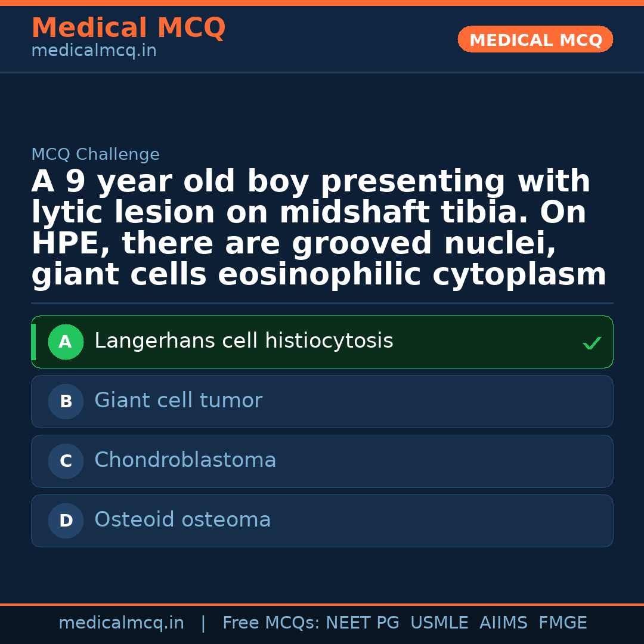Image resolution: width=644 pixels, height=644 pixels.
Task: Open the medicalmcq.in link under the header title
Action: pos(94,51)
